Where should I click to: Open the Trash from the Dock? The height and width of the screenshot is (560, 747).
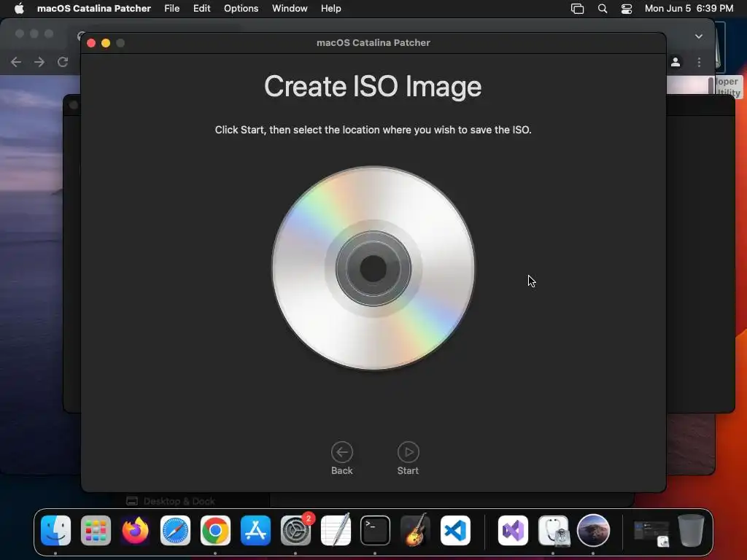[x=692, y=531]
